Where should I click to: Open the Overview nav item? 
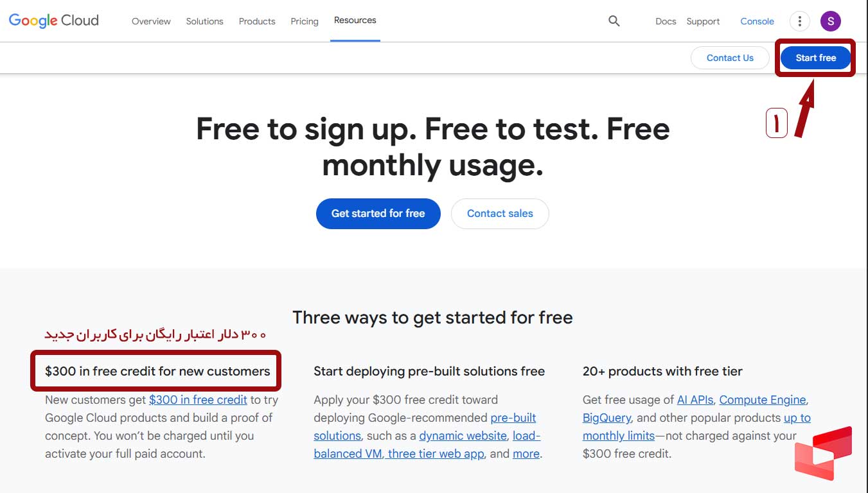point(151,21)
